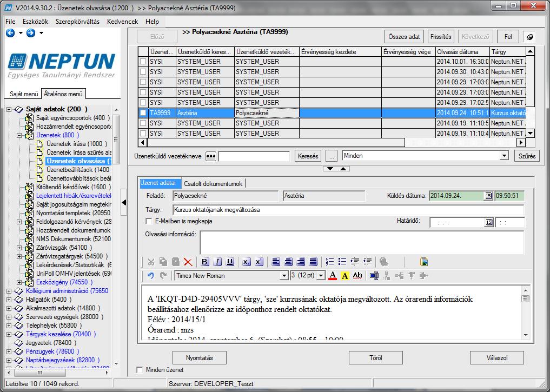
Task: Click the back navigation arrow icon
Action: pos(10,33)
